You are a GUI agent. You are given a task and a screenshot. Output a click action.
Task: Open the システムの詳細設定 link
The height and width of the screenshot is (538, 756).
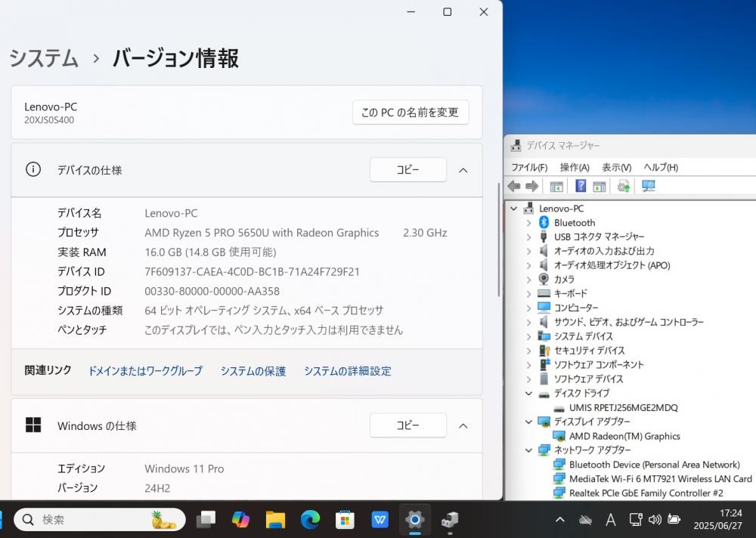[347, 371]
